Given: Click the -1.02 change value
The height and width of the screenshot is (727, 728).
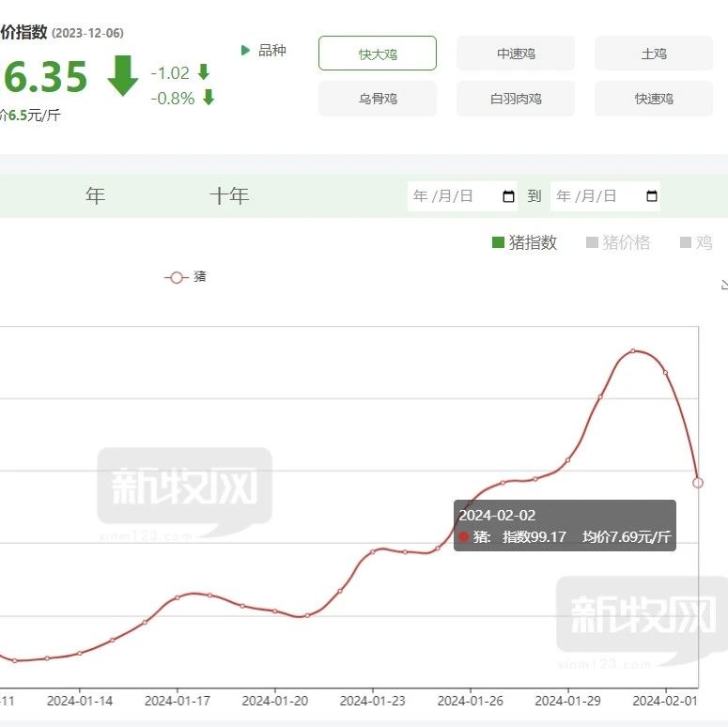Looking at the screenshot, I should pos(170,73).
